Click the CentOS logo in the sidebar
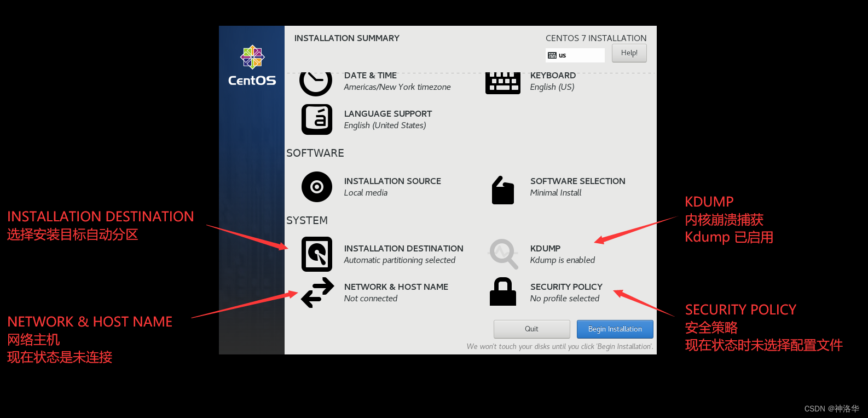This screenshot has height=418, width=868. [252, 66]
